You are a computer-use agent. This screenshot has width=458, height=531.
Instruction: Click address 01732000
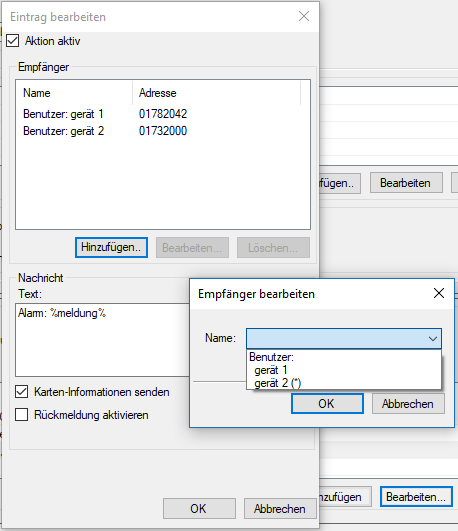point(163,131)
